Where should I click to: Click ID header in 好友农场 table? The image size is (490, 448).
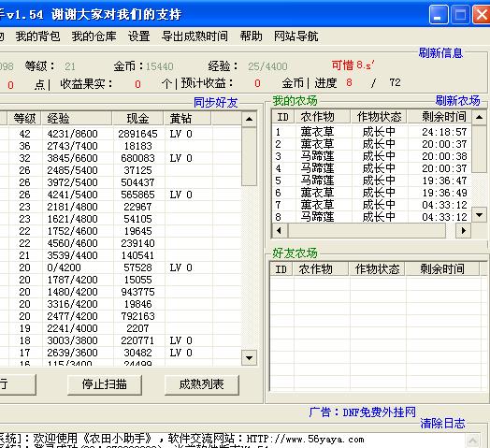(281, 268)
